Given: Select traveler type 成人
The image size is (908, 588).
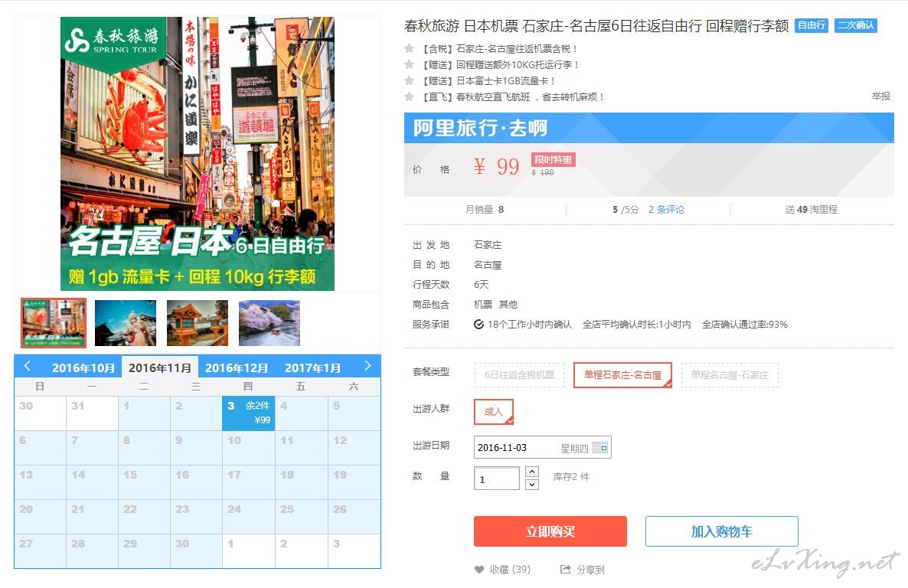Looking at the screenshot, I should [x=493, y=411].
